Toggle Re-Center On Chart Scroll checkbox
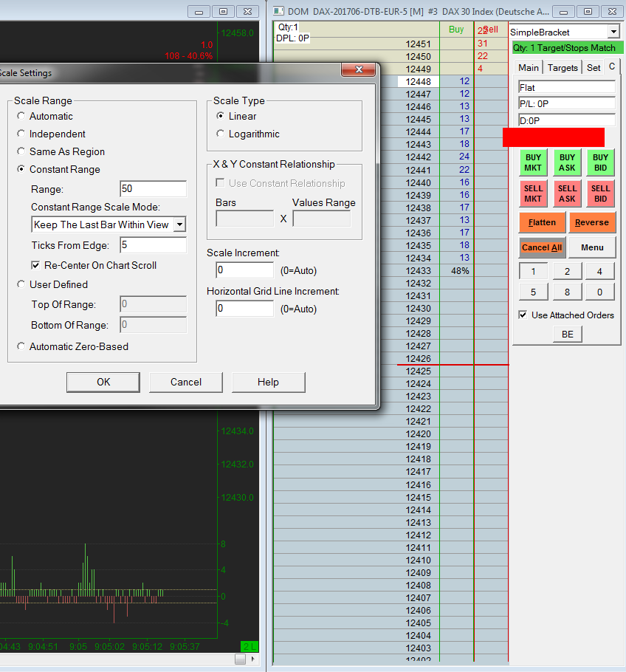 [35, 265]
